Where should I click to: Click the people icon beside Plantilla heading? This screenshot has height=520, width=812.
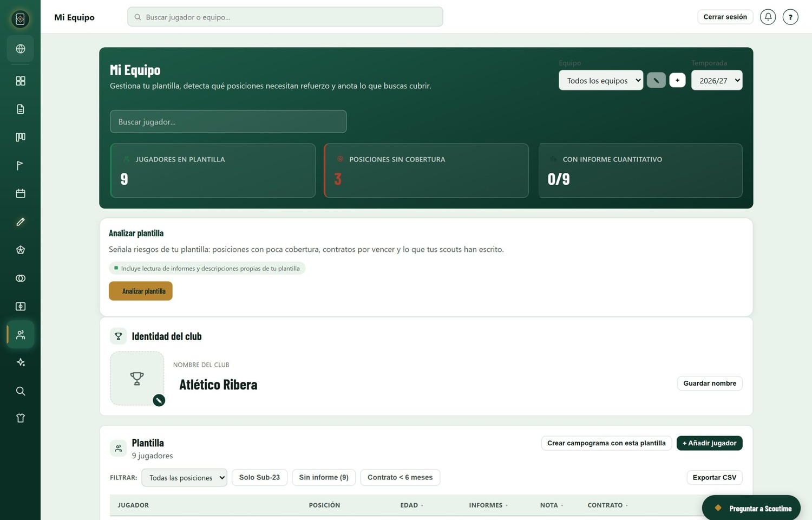[118, 448]
